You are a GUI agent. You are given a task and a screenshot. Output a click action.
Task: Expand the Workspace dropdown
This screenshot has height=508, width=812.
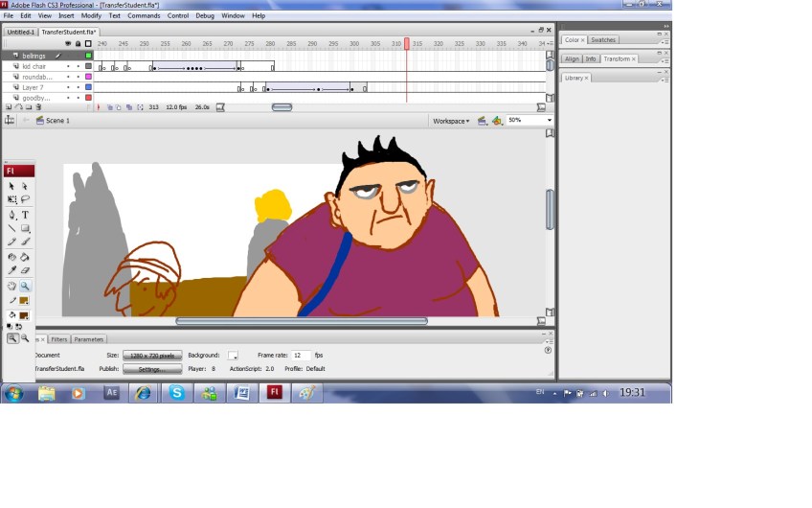[451, 121]
